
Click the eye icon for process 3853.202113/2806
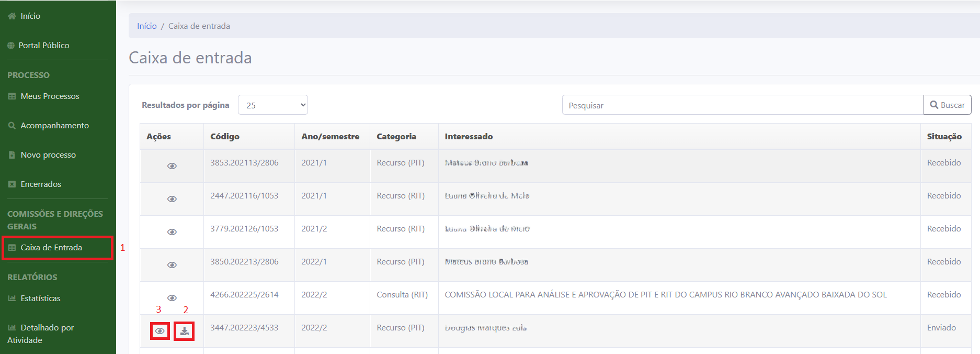pyautogui.click(x=172, y=166)
